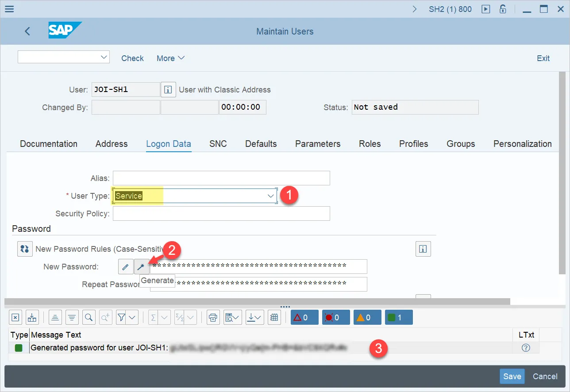Viewport: 570px width, 392px height.
Task: Click the Generate password wand icon
Action: click(x=142, y=267)
